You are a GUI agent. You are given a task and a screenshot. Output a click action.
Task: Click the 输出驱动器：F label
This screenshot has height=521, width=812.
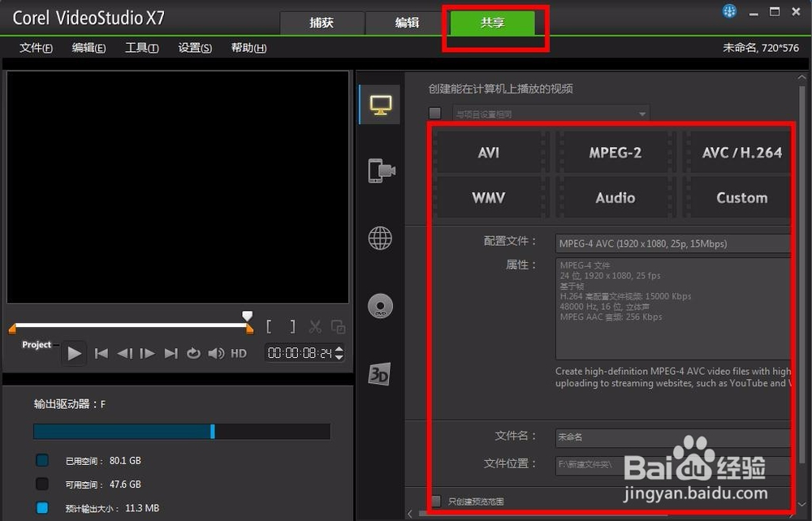coord(70,404)
